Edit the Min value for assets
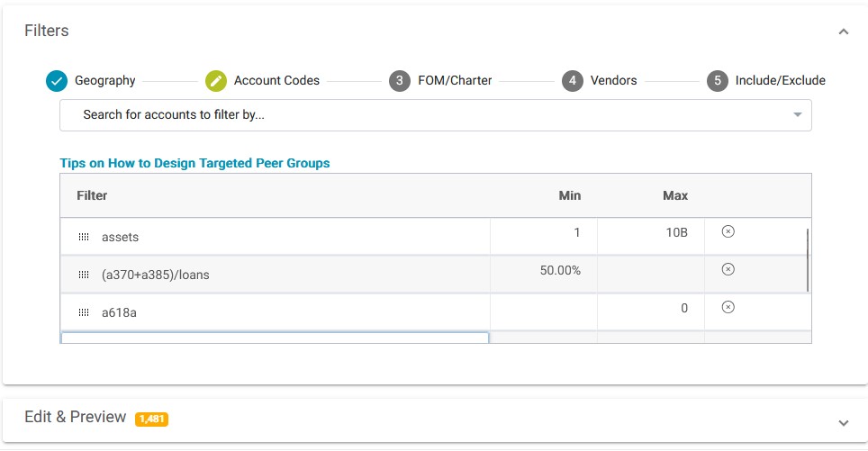This screenshot has height=451, width=868. click(x=544, y=233)
